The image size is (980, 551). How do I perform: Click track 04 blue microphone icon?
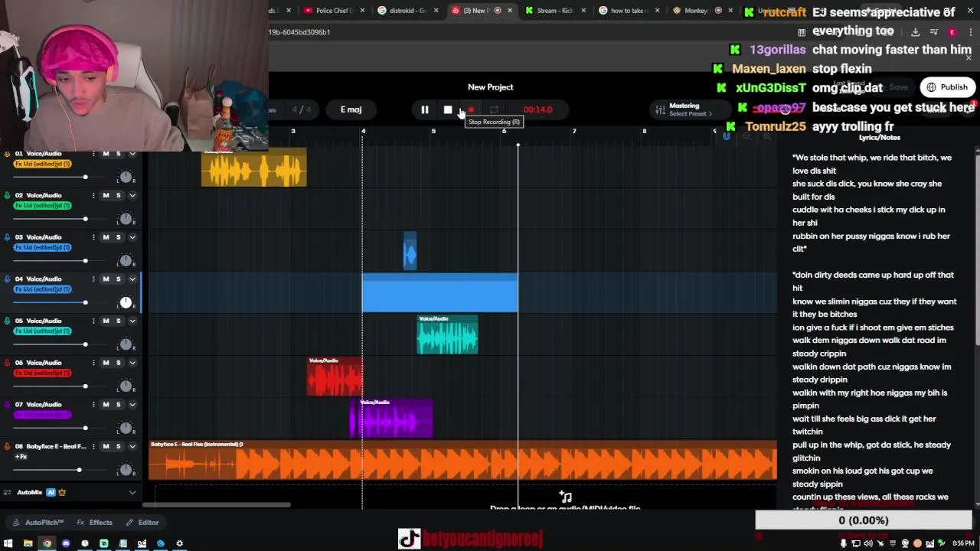8,279
